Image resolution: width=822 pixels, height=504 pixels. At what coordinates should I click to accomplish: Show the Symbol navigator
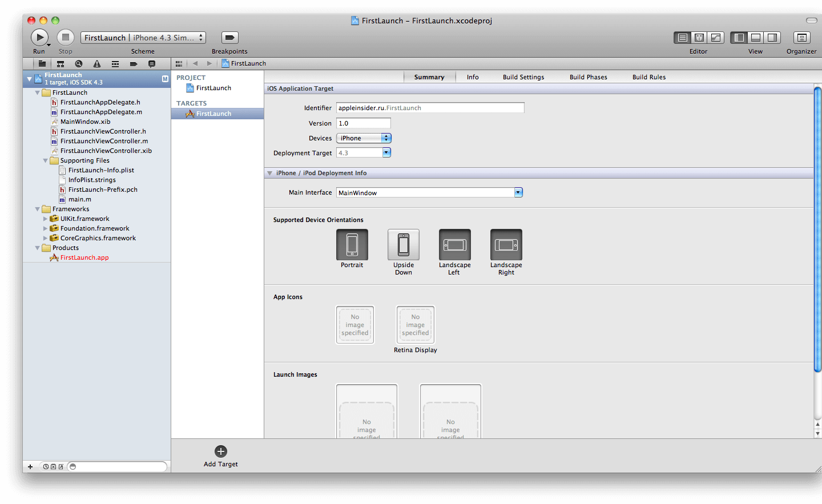(61, 64)
